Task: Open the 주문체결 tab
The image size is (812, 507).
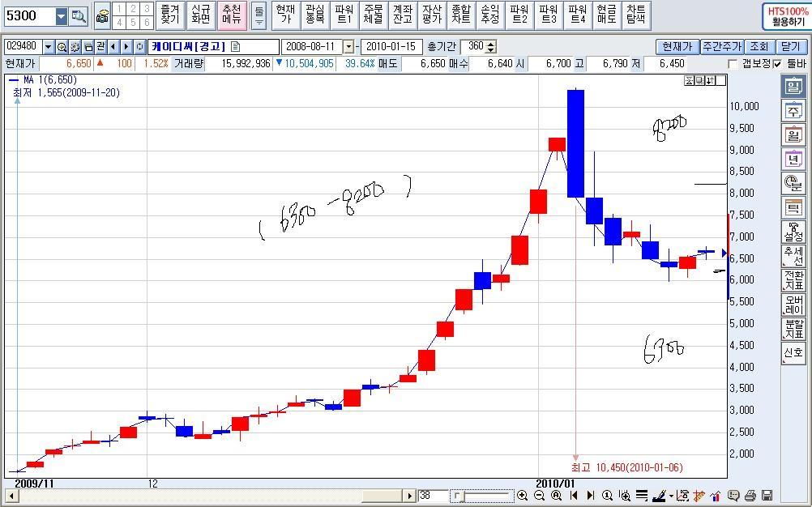Action: pos(373,15)
